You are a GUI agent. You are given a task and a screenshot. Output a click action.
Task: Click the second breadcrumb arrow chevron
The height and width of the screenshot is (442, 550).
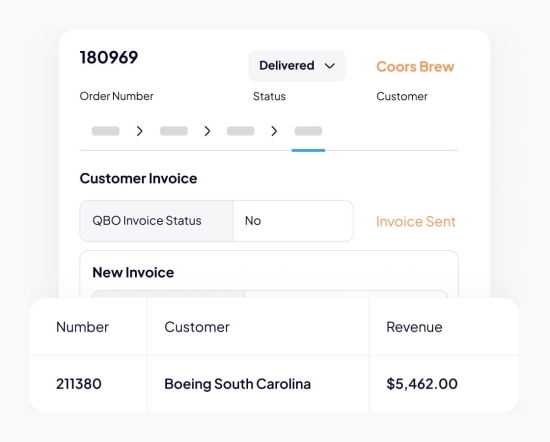tap(207, 131)
